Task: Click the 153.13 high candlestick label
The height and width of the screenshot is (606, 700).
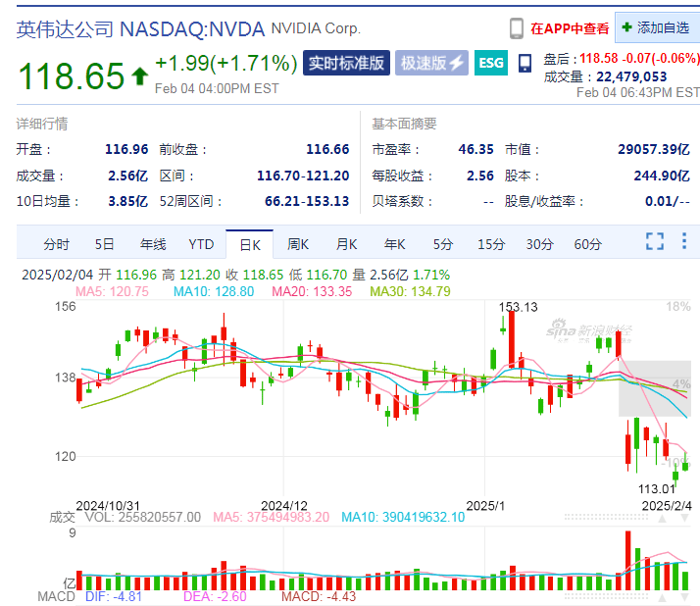Action: point(519,307)
